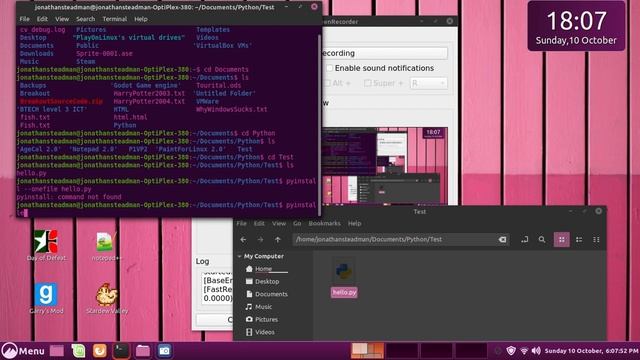Switch file manager to compact view
Screen dimensions: 640x360
(596, 240)
